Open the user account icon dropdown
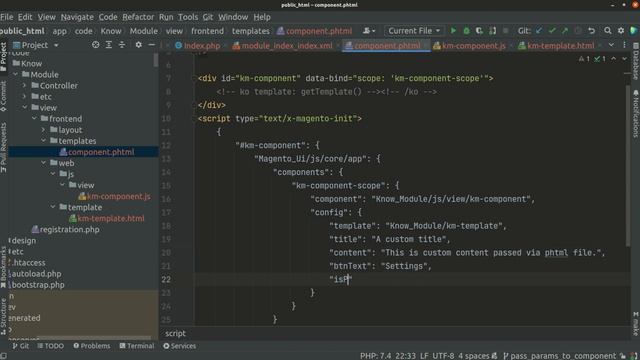This screenshot has width=640, height=360. (369, 31)
